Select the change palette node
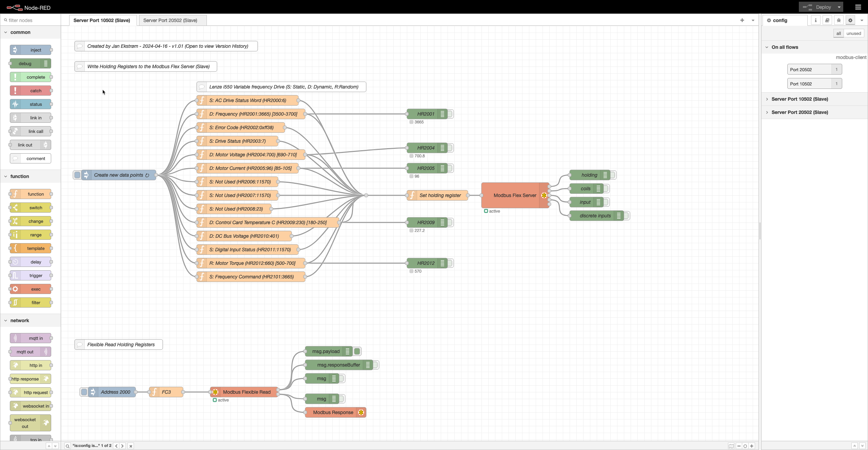Screen dimensions: 868x450 [x=31, y=221]
